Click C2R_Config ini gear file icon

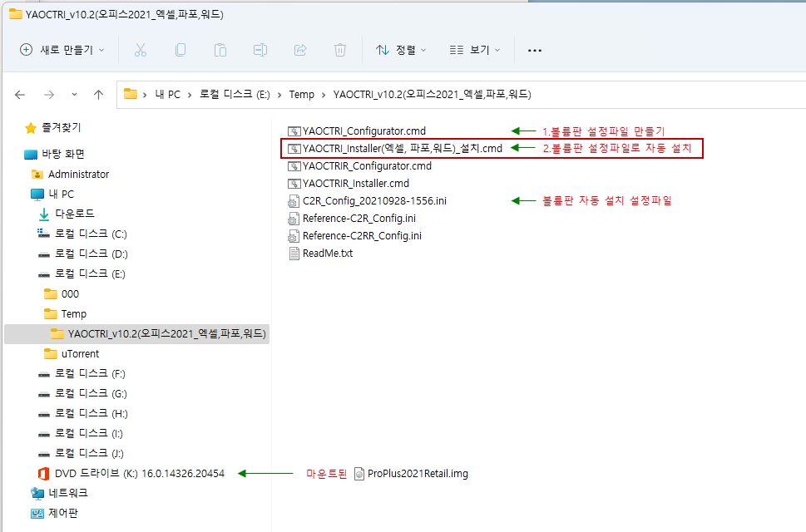click(294, 201)
